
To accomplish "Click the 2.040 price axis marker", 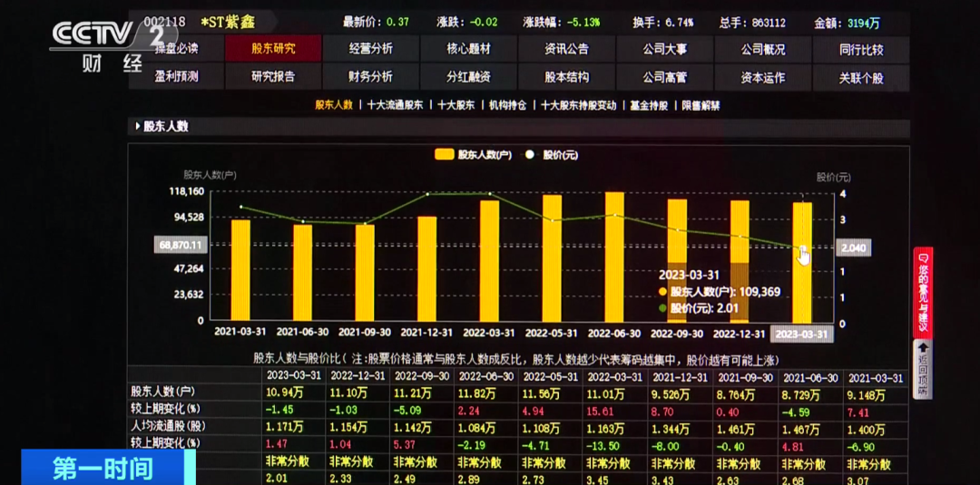I will 853,248.
